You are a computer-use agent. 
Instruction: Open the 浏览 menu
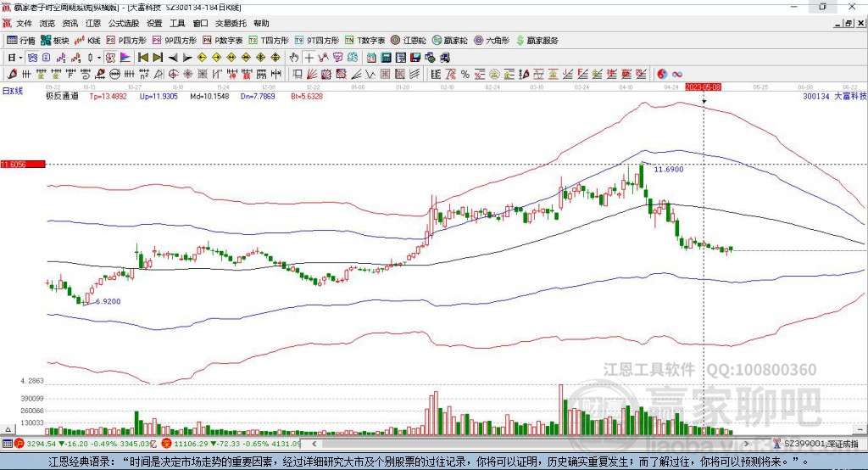(47, 23)
